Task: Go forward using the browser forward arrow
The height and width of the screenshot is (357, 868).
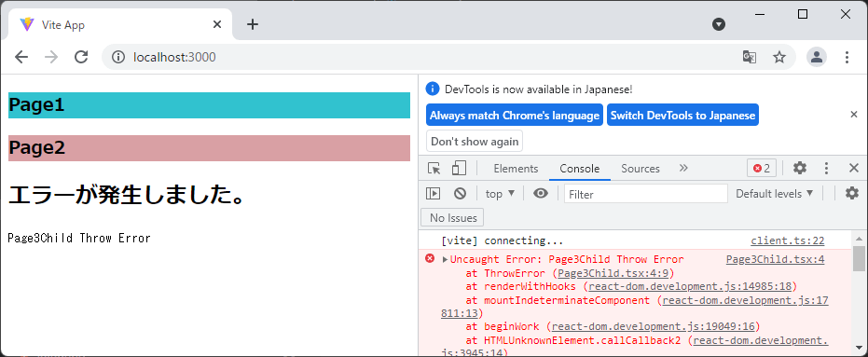Action: click(x=51, y=57)
